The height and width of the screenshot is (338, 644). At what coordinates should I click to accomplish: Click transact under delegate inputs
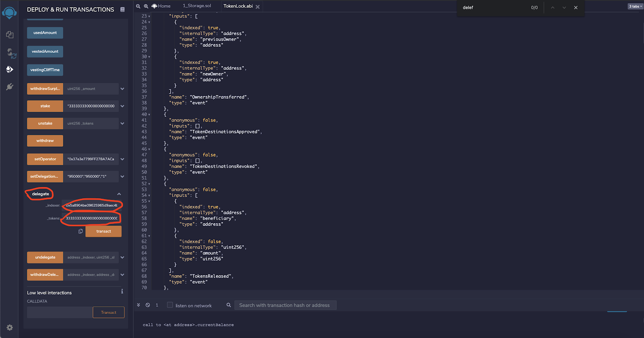[x=103, y=231]
